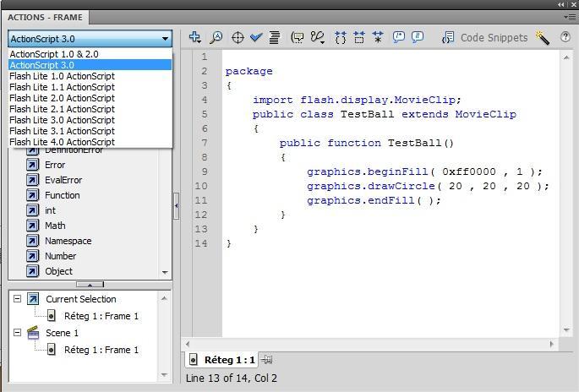Click the 'package' keyword in code

point(249,71)
